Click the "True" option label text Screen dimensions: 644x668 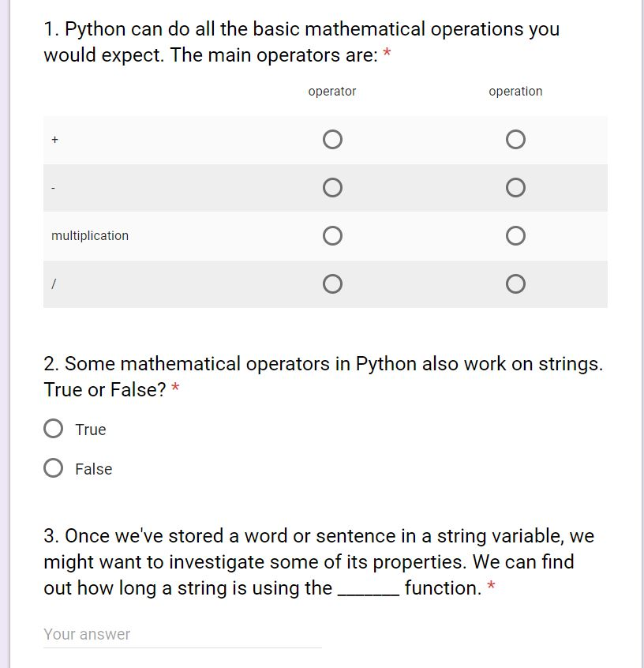click(91, 430)
